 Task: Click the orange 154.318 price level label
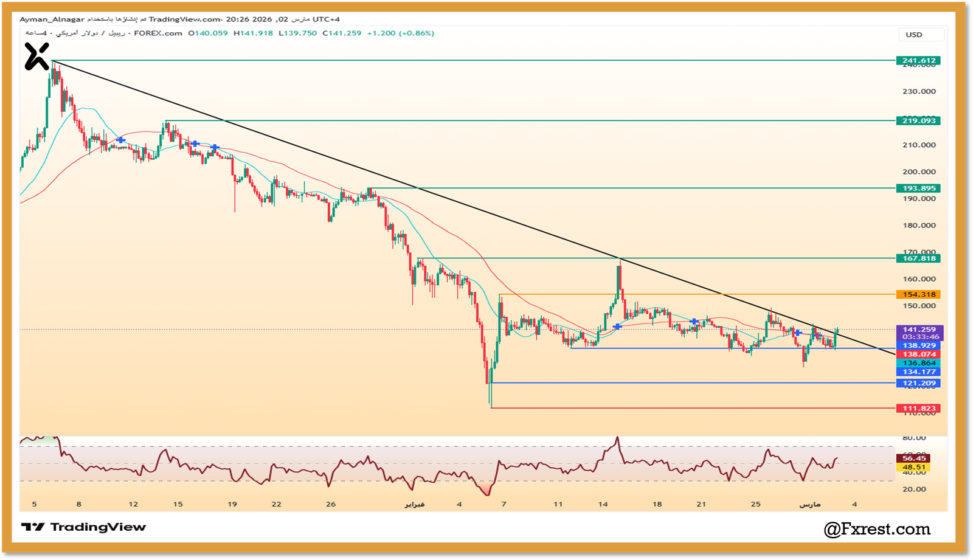click(x=918, y=295)
